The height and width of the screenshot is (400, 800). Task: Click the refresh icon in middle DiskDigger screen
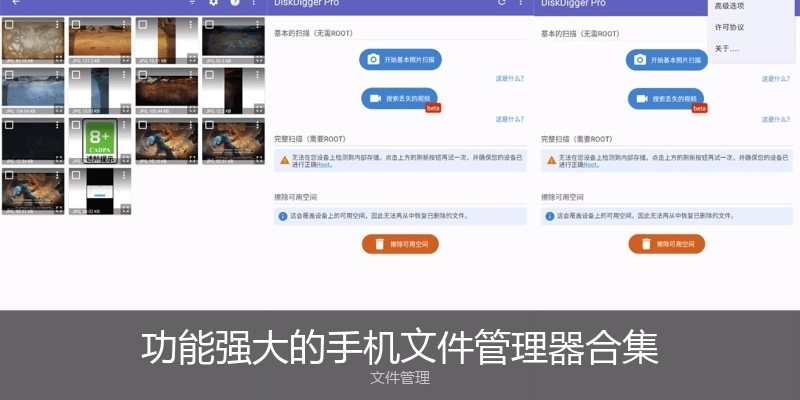(502, 3)
